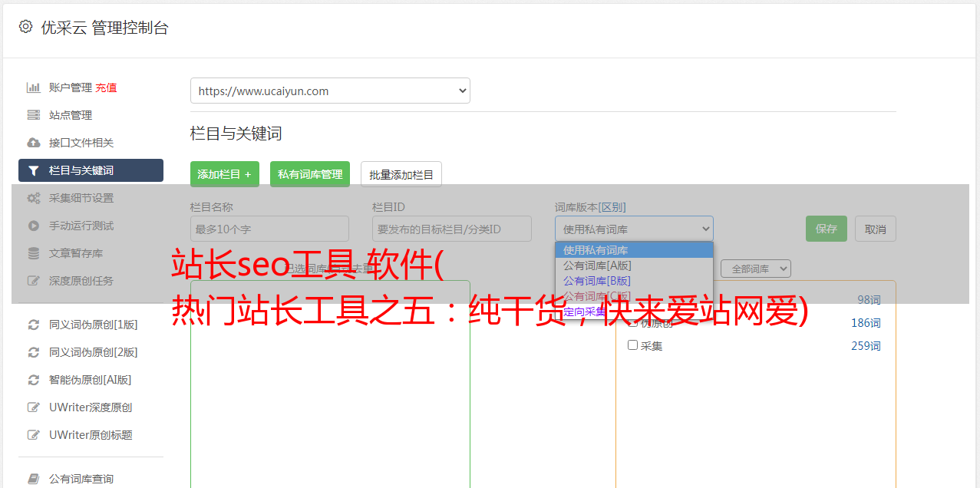Choose 公有词库[C版] from the dropdown list

tap(634, 296)
